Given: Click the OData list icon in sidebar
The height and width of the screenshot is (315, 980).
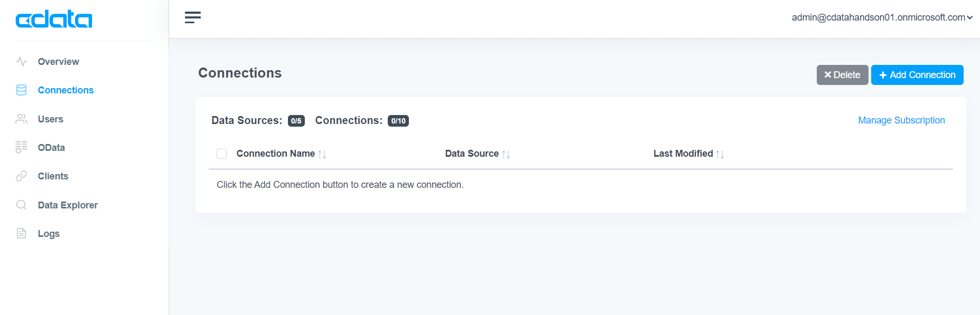Looking at the screenshot, I should pyautogui.click(x=21, y=147).
